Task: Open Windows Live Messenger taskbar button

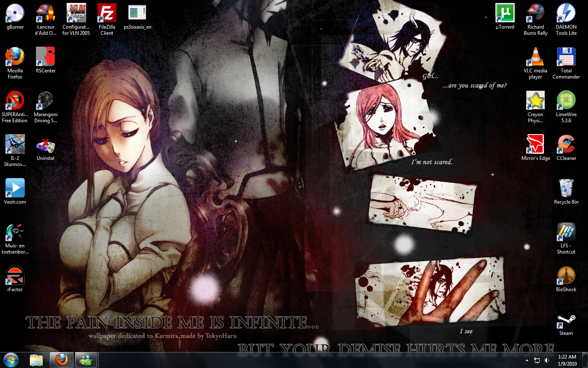Action: point(86,360)
